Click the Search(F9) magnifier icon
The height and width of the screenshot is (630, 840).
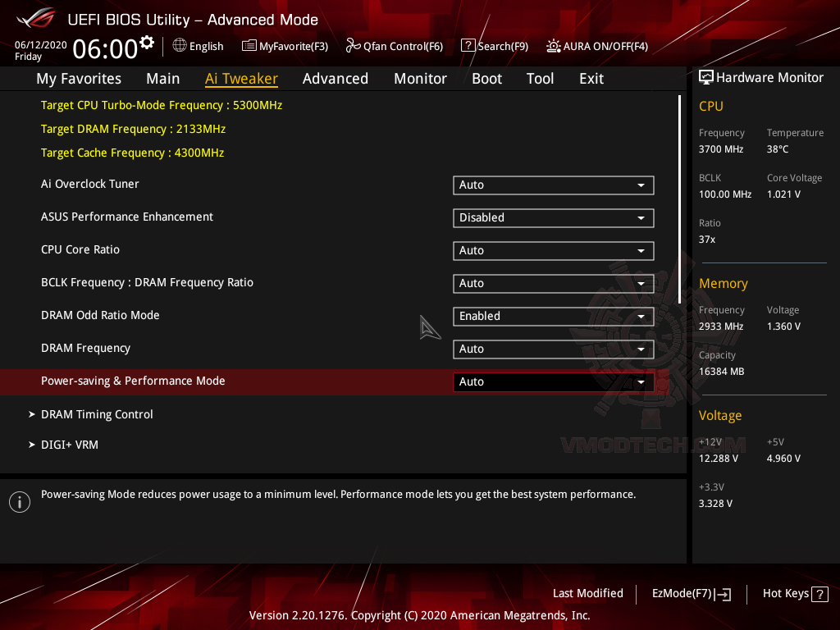tap(468, 46)
